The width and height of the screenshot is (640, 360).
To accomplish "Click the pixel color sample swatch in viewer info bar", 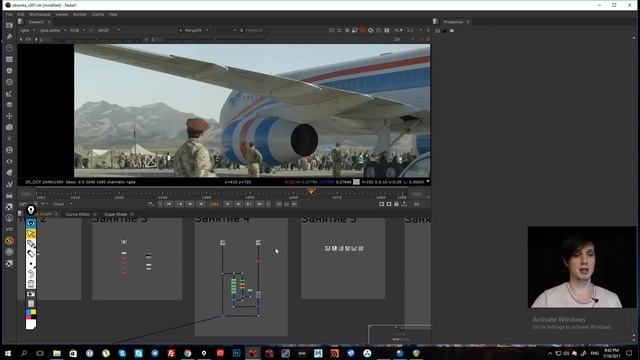I will pyautogui.click(x=356, y=182).
